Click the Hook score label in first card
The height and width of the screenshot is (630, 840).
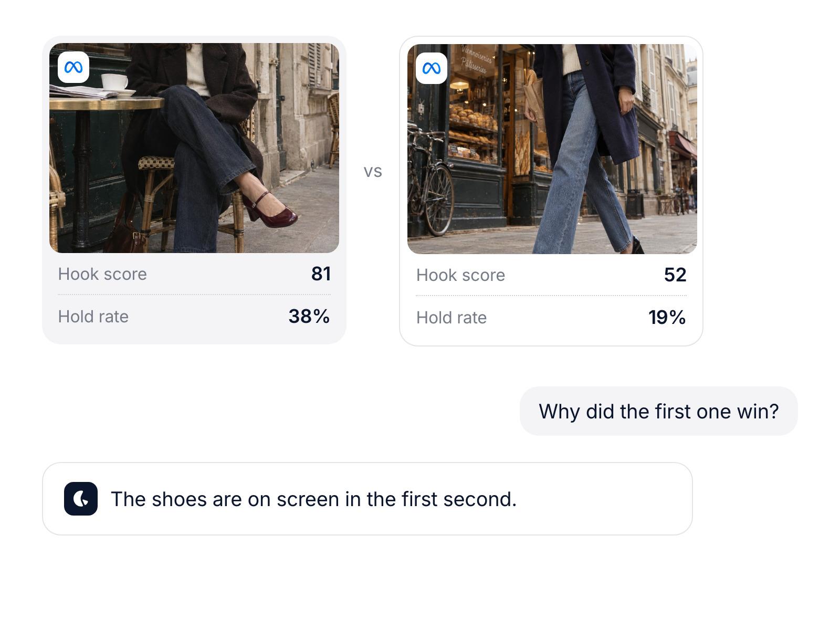coord(102,274)
